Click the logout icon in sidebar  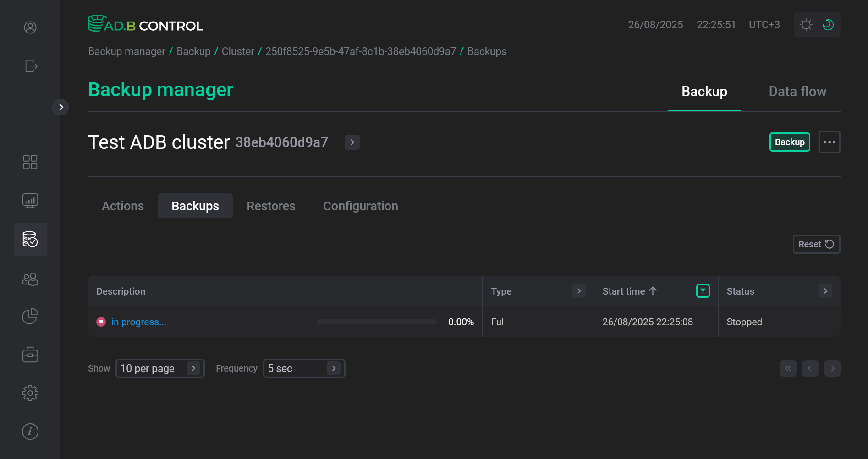pyautogui.click(x=31, y=66)
